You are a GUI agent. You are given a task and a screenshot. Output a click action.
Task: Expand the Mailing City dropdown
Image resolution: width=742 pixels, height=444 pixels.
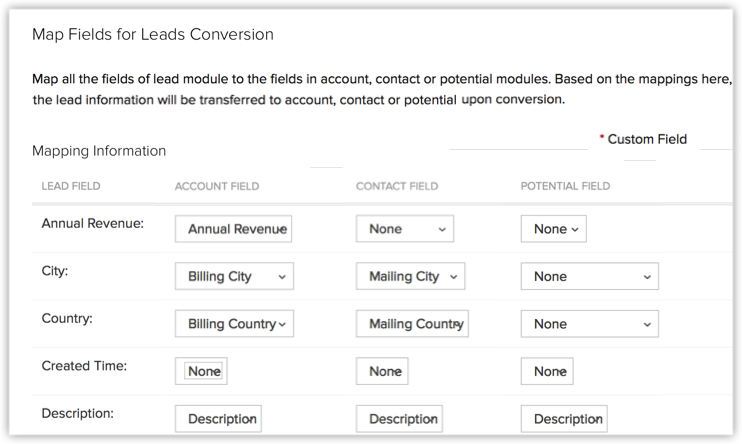click(x=410, y=277)
